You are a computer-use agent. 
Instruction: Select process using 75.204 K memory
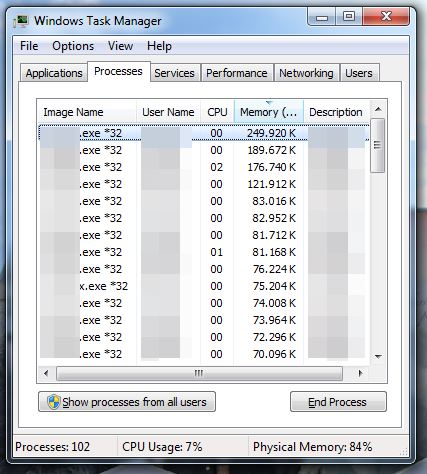(204, 286)
